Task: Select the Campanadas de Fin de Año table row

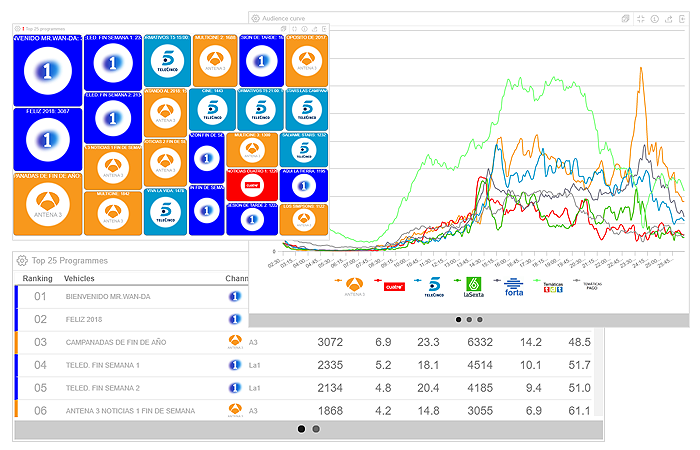Action: tap(300, 342)
